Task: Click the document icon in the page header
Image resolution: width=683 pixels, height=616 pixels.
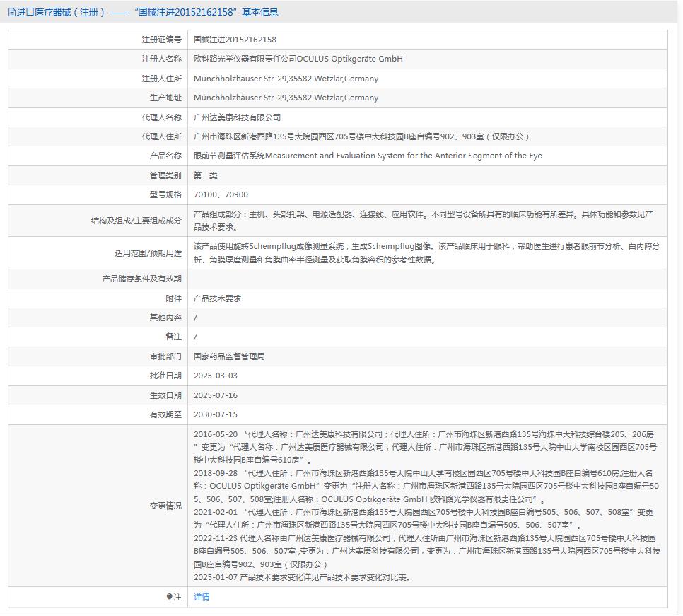Action: [10, 11]
